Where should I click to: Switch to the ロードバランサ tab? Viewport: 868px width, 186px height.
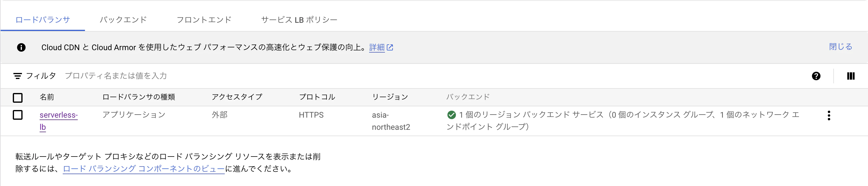(42, 19)
